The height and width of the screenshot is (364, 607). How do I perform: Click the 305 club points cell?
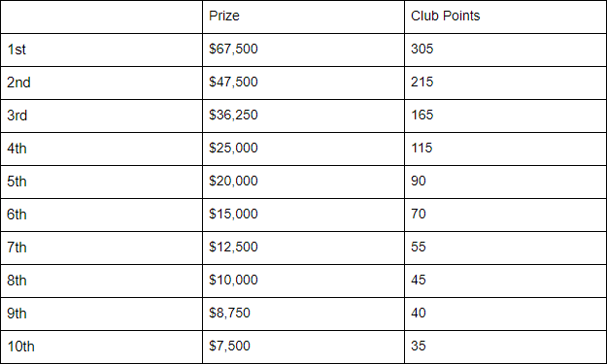tap(505, 50)
